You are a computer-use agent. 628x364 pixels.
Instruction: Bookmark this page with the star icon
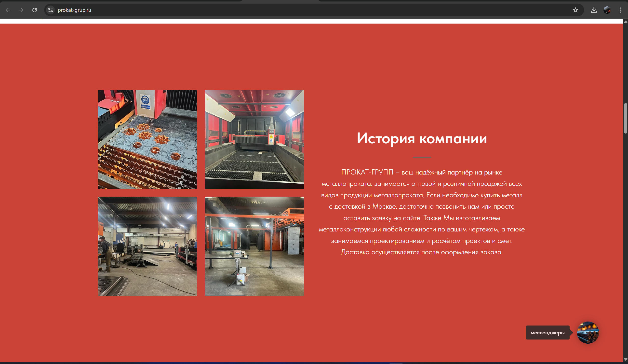[x=575, y=10]
